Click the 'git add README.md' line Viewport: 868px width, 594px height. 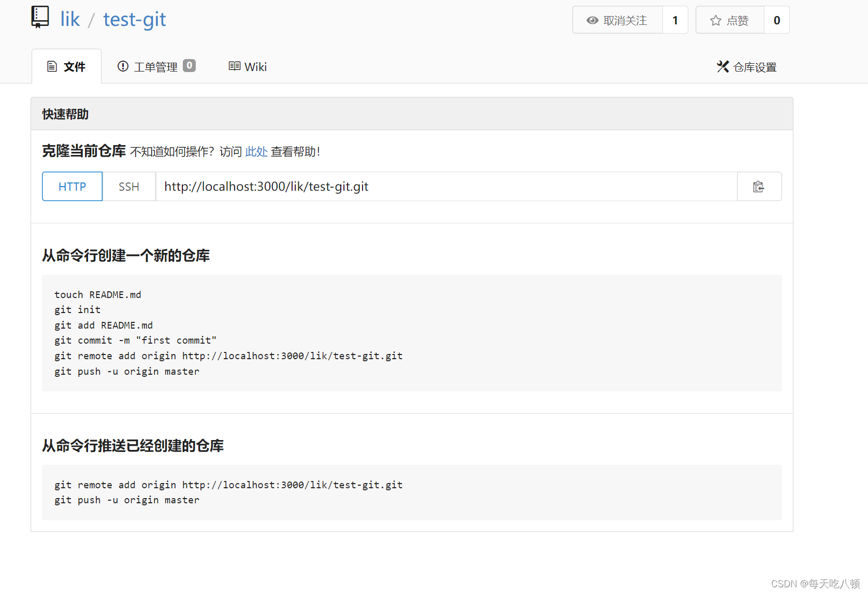click(104, 325)
